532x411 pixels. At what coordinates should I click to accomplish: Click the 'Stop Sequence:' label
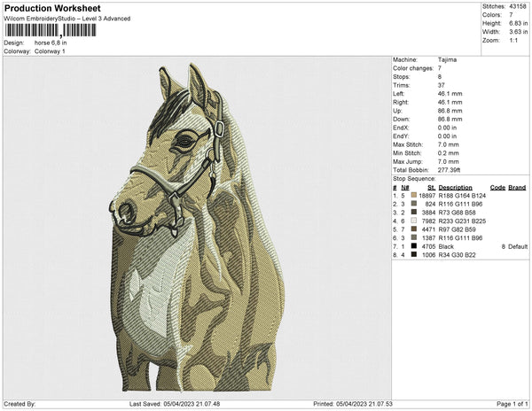tap(414, 179)
